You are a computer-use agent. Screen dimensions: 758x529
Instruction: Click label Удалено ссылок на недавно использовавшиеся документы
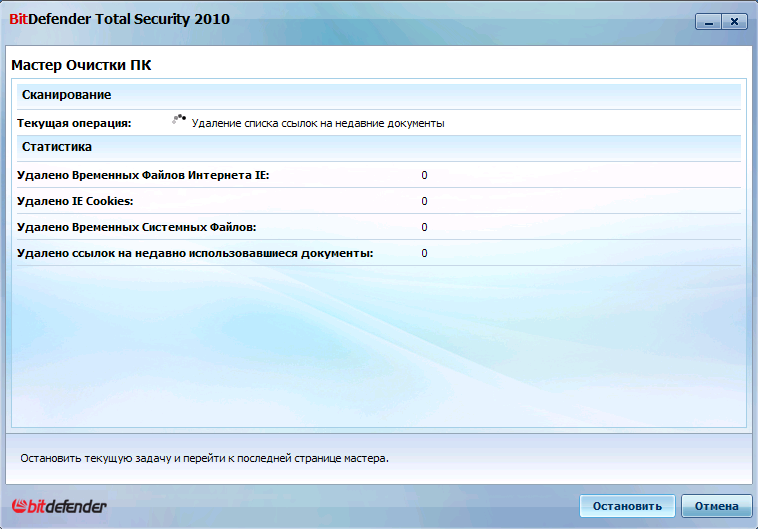click(x=195, y=253)
